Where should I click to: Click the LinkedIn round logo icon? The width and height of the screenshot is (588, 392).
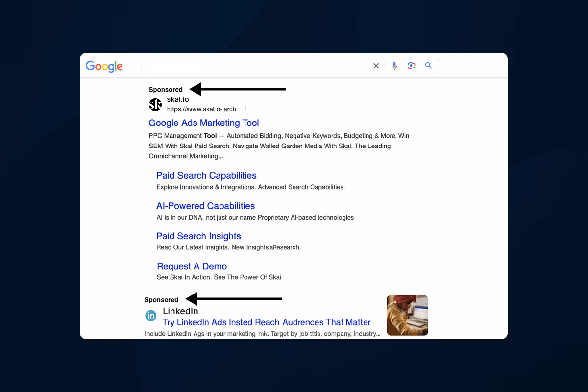(x=151, y=316)
